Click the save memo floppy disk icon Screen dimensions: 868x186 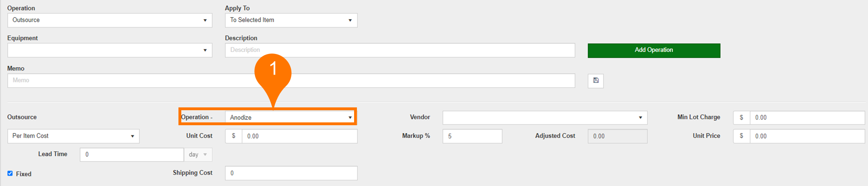[595, 81]
